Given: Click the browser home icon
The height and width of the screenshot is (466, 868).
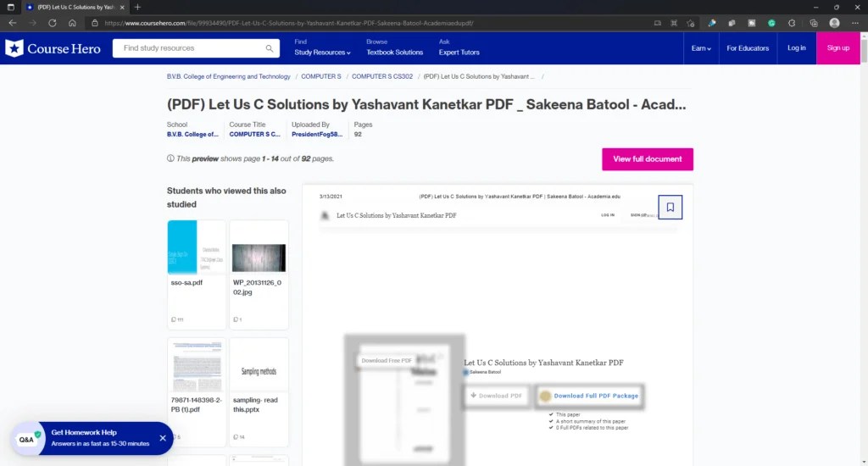Looking at the screenshot, I should click(72, 23).
